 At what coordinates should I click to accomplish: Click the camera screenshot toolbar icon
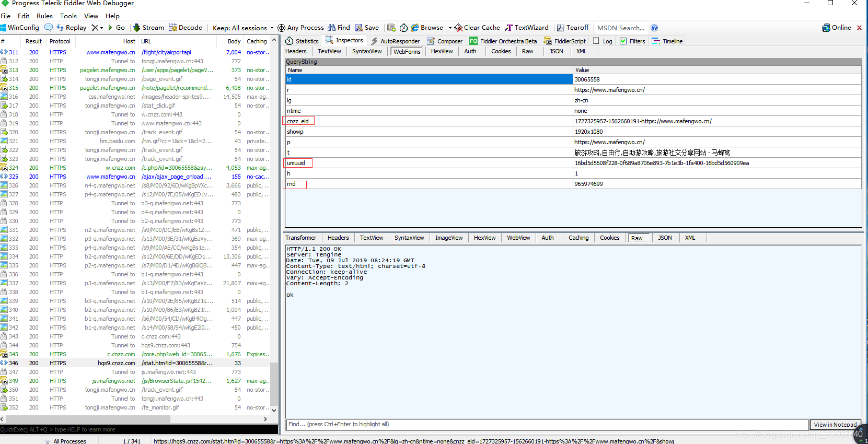click(x=391, y=28)
